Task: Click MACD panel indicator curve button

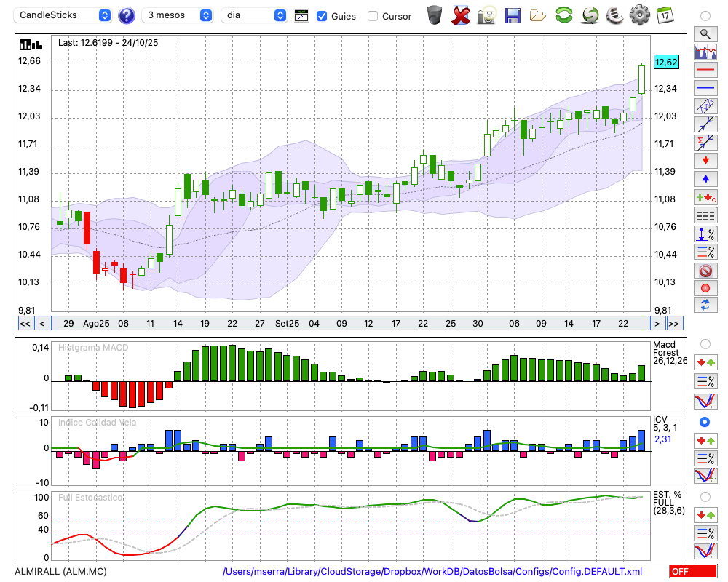Action: tap(705, 401)
